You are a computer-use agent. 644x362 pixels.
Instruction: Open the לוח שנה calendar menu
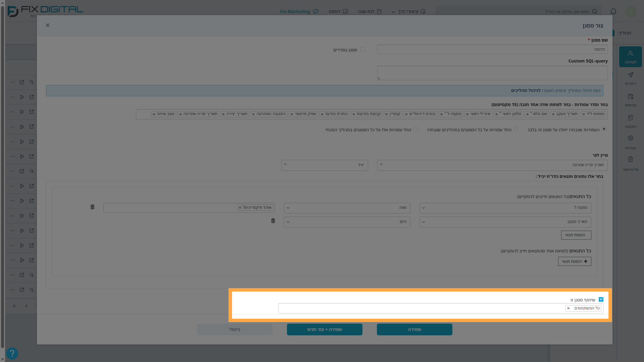point(370,11)
